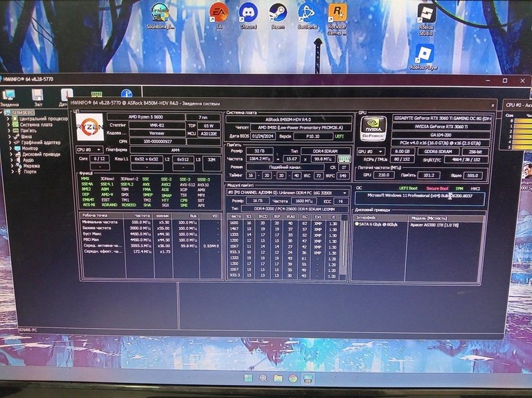
Task: Open the memory module P0 CHANNEL A dropdown
Action: point(288,192)
